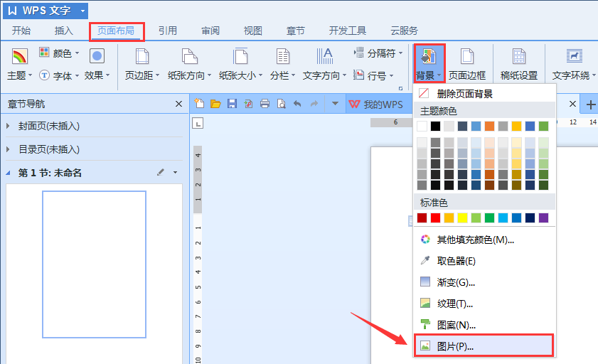Pick the standard red color swatch
The height and width of the screenshot is (364, 598).
click(x=435, y=218)
